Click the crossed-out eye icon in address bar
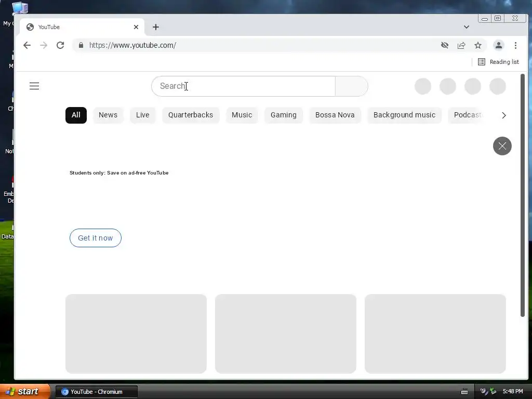The image size is (532, 399). pos(445,45)
